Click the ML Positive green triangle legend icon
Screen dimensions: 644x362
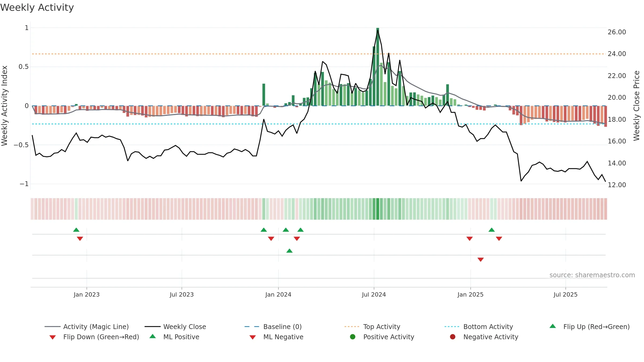(x=153, y=336)
